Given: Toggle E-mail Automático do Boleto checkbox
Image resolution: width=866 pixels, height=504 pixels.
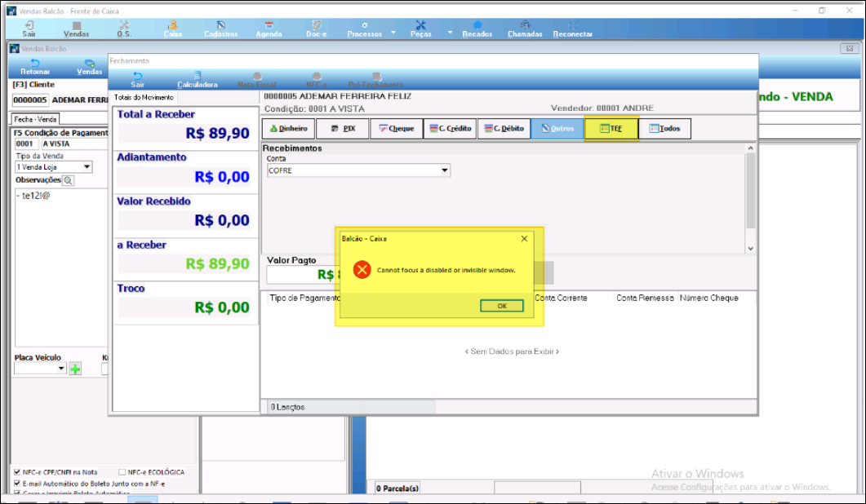Looking at the screenshot, I should pyautogui.click(x=18, y=484).
